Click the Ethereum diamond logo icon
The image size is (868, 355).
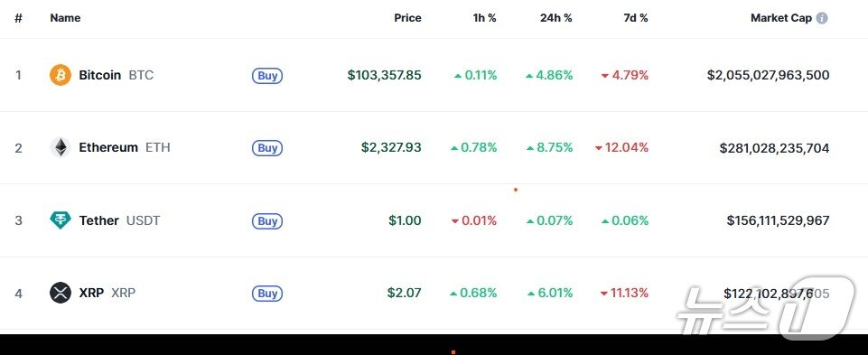tap(61, 147)
